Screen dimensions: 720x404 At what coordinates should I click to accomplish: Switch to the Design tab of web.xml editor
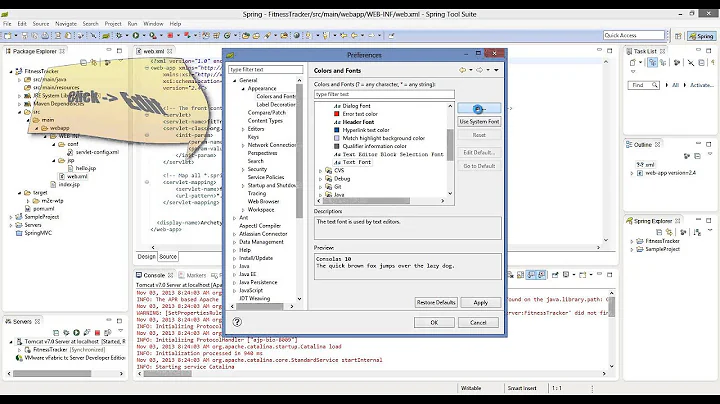click(x=146, y=257)
